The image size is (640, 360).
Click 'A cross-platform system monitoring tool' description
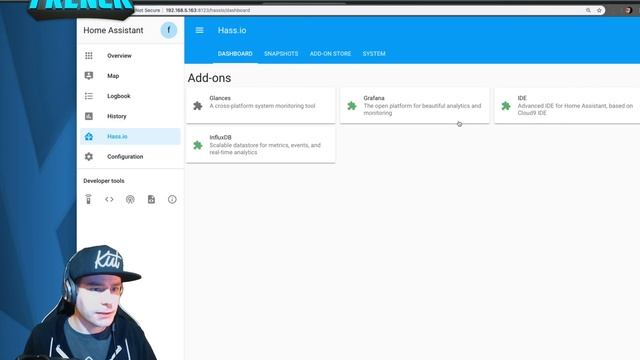pyautogui.click(x=262, y=106)
